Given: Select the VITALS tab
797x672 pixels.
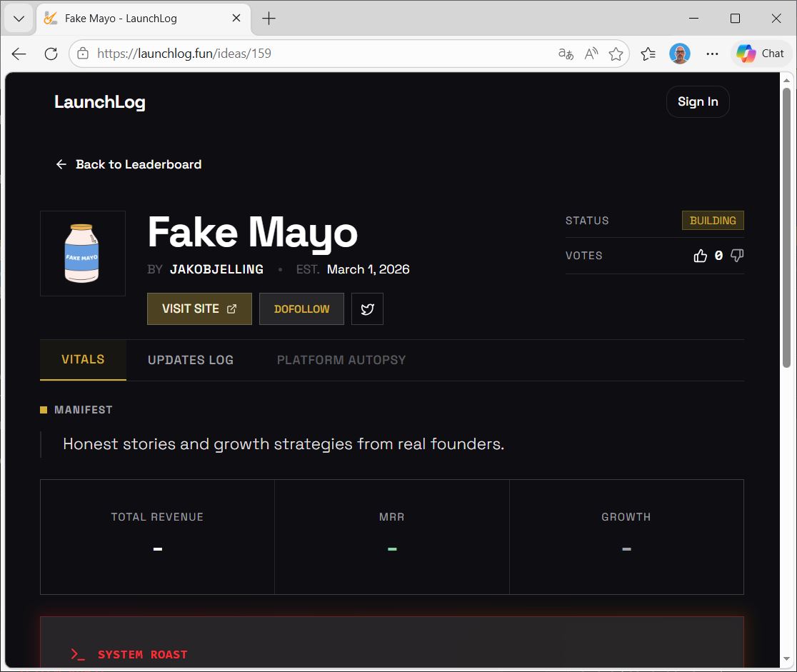Looking at the screenshot, I should 83,359.
